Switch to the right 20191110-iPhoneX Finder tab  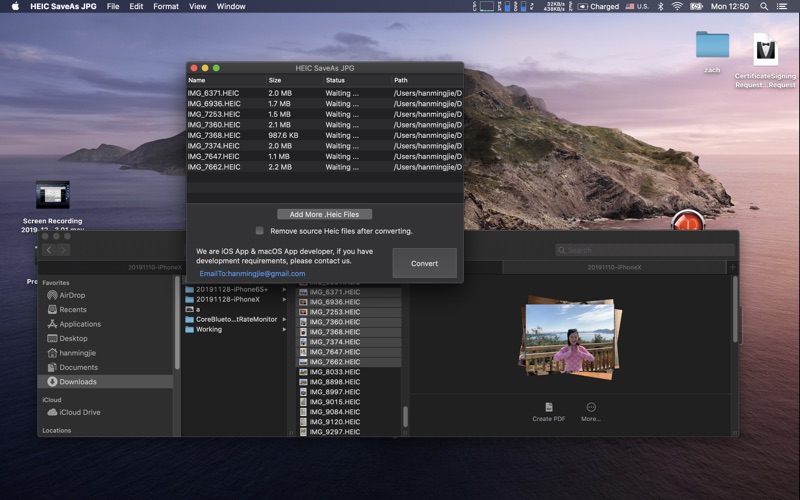coord(614,267)
